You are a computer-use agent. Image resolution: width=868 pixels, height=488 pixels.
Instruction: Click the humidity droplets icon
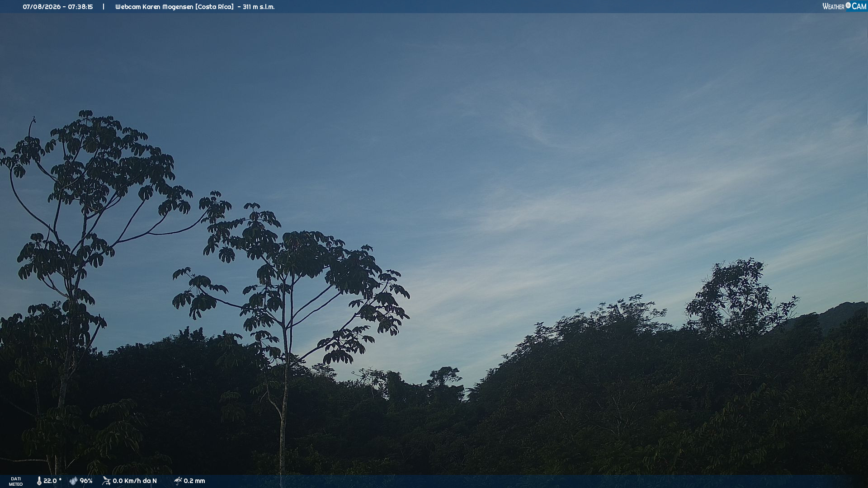pos(73,481)
